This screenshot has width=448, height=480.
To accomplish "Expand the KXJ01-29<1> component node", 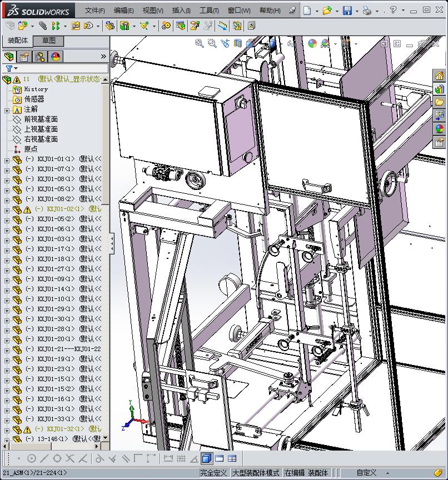I will point(7,310).
